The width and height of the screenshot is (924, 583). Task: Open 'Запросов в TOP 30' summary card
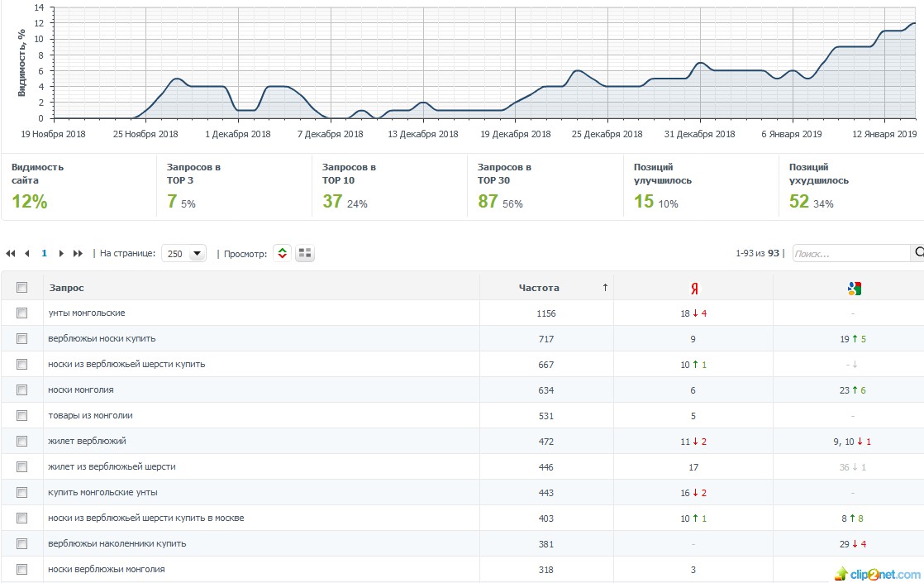coord(545,186)
